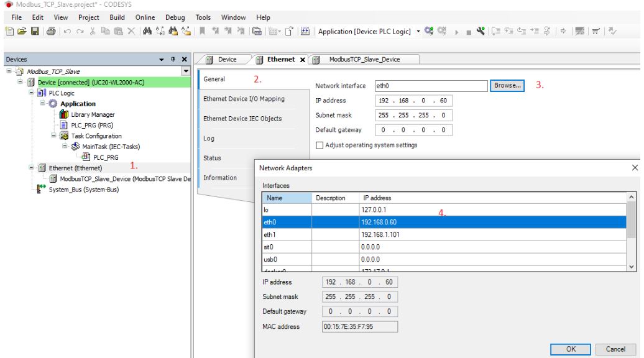This screenshot has width=644, height=358.
Task: Open the Online menu
Action: pyautogui.click(x=145, y=17)
